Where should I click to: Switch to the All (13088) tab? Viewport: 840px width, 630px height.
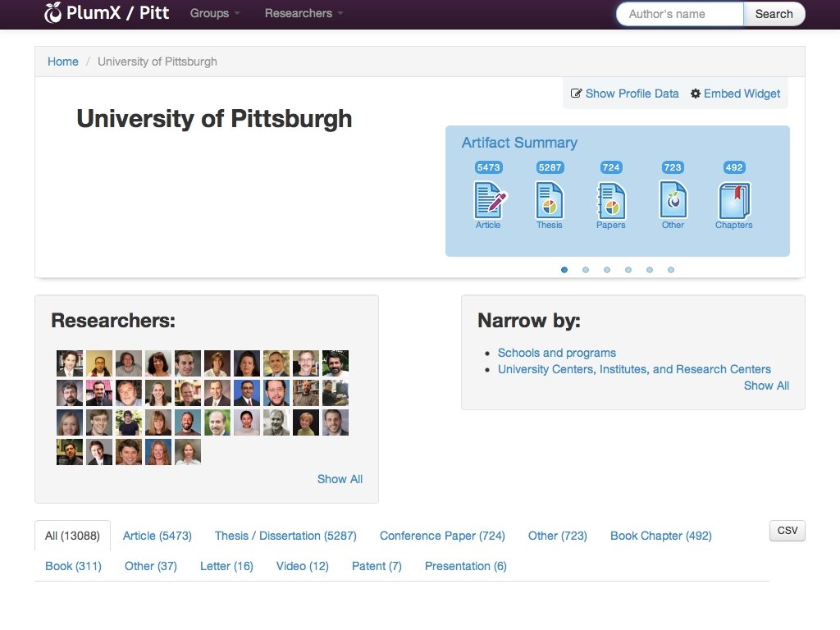pyautogui.click(x=72, y=536)
